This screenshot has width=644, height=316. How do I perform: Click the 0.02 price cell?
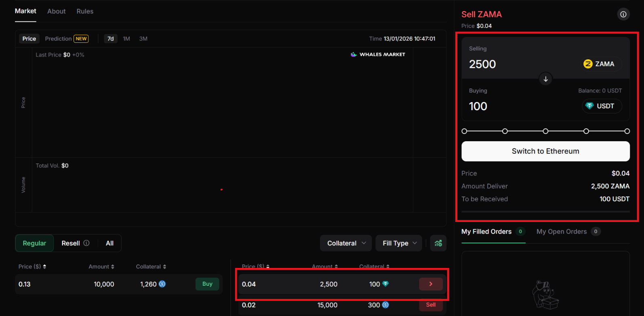pos(249,305)
